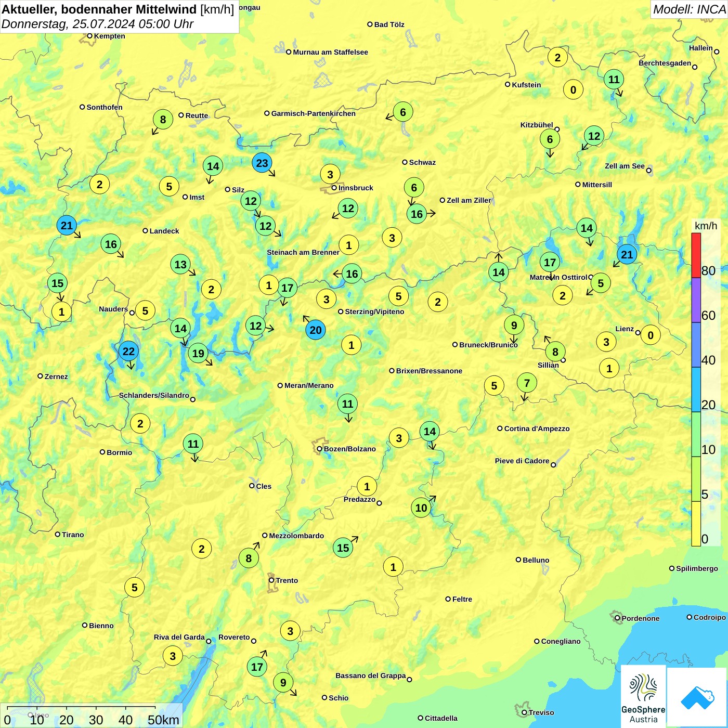Click the Kempten city label

coord(109,36)
